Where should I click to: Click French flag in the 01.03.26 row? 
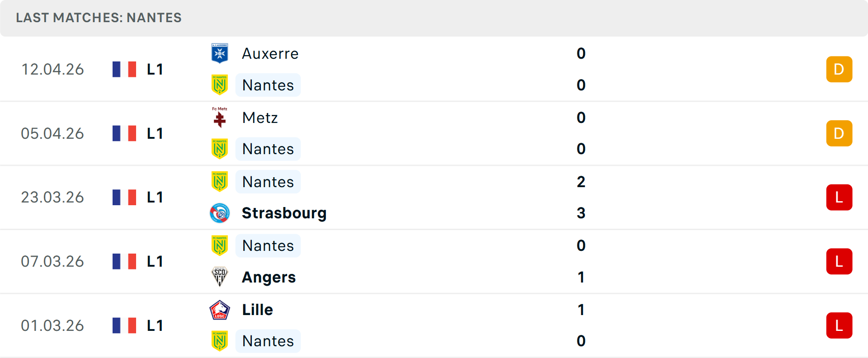pos(124,325)
